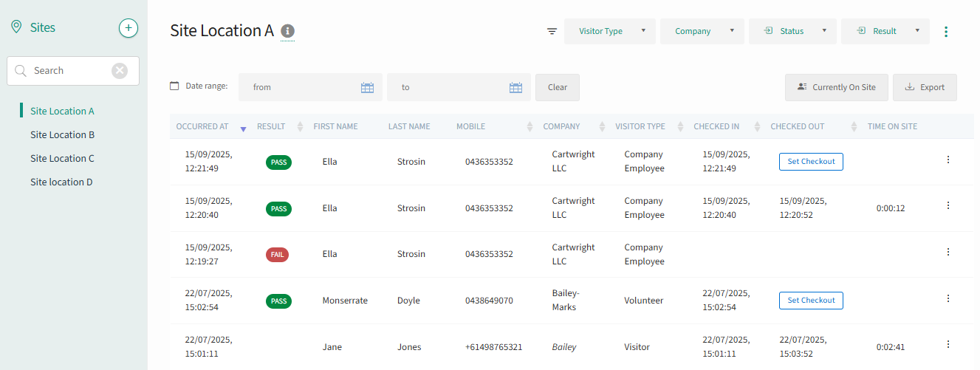Click PASS badge on 12:20:40 row
Screen dimensions: 980x370
pyautogui.click(x=278, y=209)
